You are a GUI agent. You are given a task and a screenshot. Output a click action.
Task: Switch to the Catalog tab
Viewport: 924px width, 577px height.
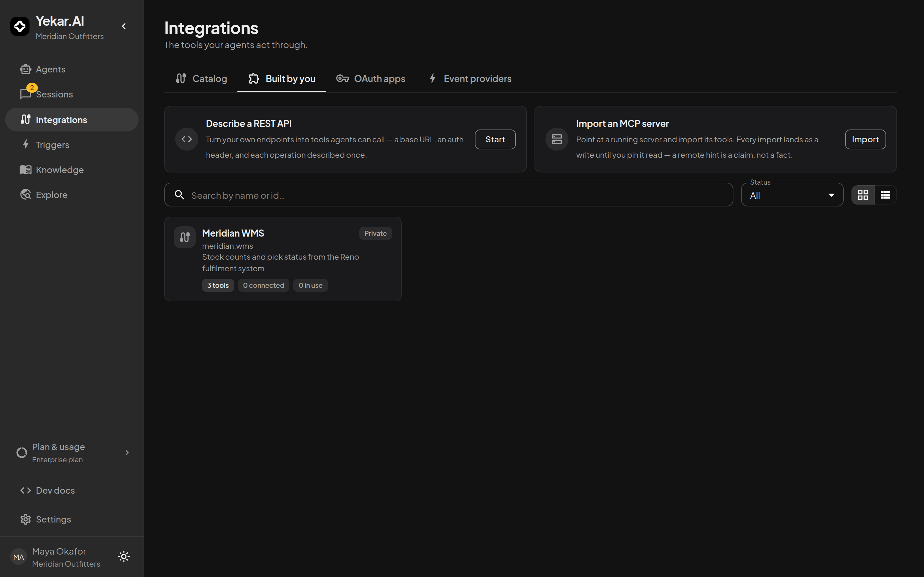(201, 79)
